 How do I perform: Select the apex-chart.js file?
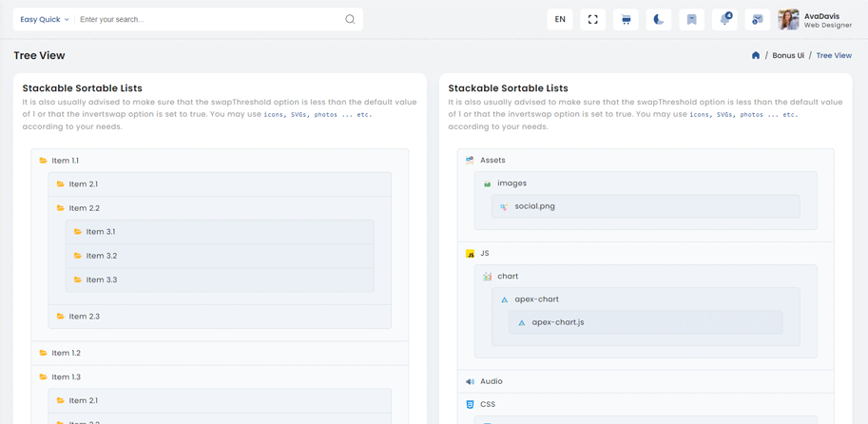(x=557, y=322)
